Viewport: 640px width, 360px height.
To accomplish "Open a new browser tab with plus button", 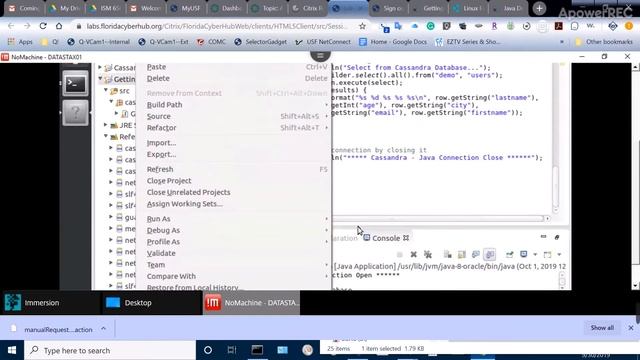I will pos(539,8).
